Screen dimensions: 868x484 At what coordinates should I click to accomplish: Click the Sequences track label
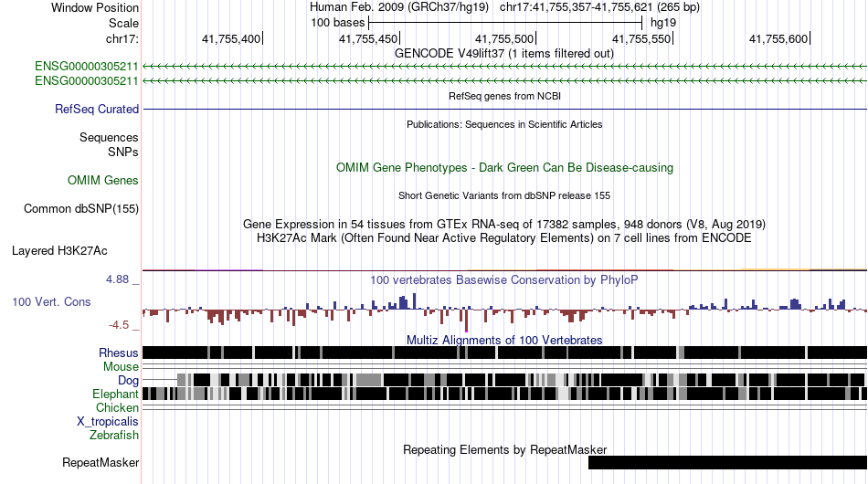109,137
